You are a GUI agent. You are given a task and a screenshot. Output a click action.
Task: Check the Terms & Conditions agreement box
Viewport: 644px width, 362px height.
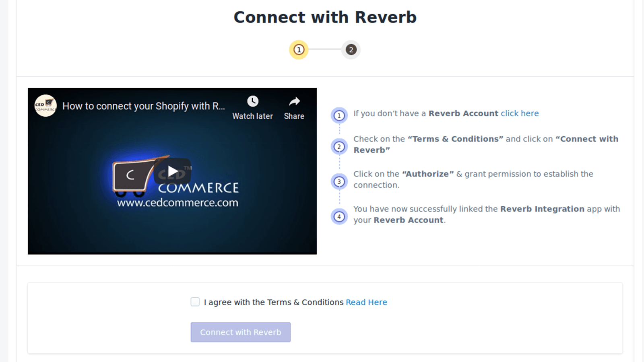tap(195, 301)
